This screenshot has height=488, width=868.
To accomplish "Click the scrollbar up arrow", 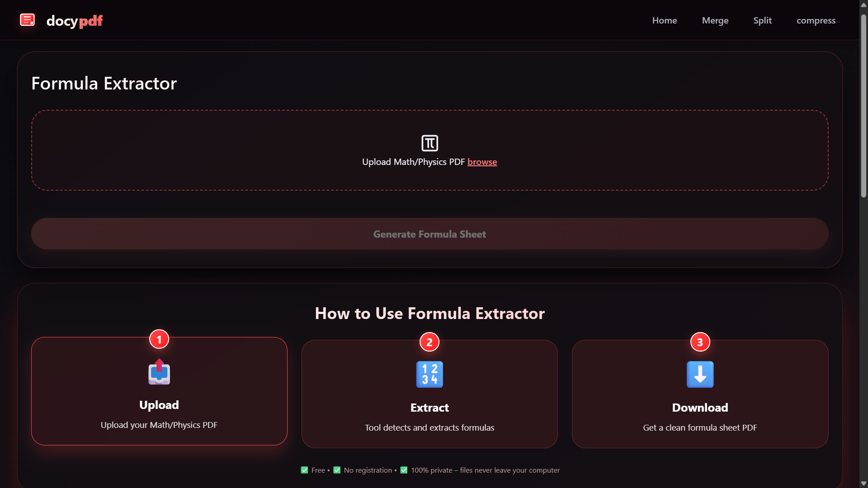I will tap(863, 5).
